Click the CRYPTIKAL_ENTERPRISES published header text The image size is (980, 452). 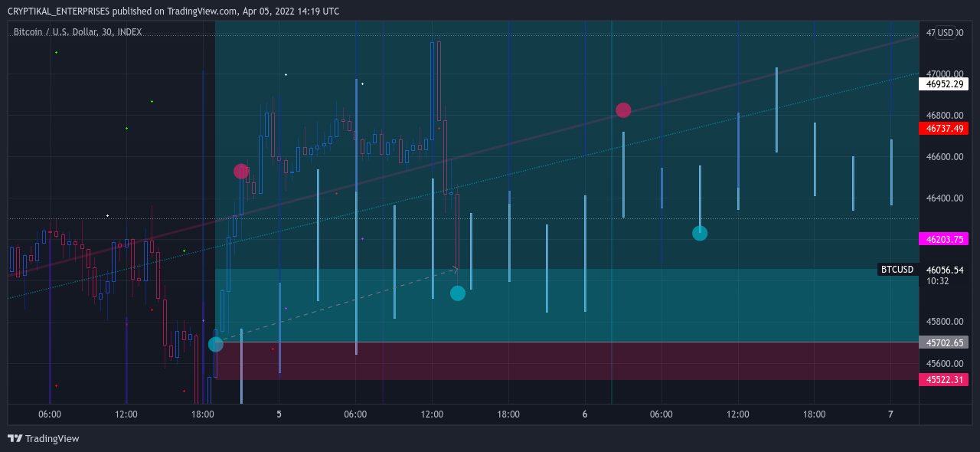click(x=173, y=11)
